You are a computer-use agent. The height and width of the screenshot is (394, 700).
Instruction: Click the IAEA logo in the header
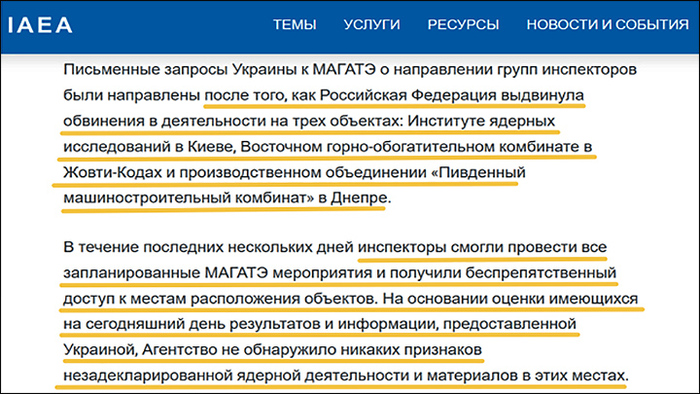(40, 25)
